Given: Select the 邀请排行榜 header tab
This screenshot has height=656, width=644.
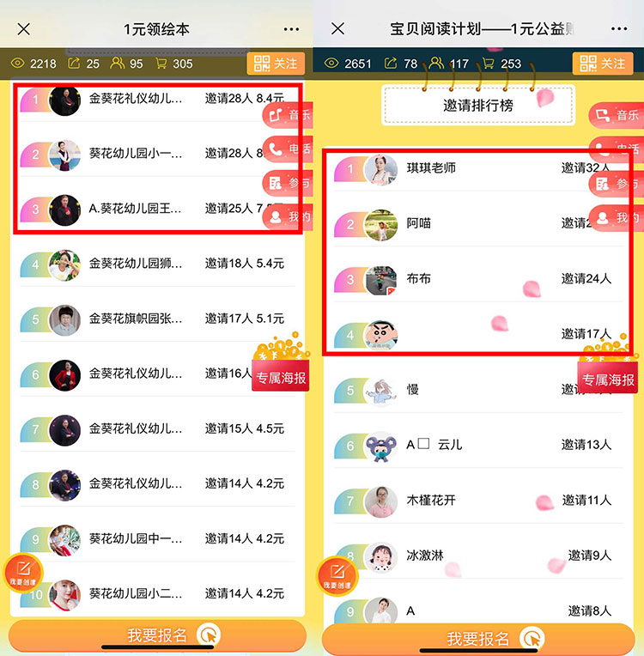Looking at the screenshot, I should pos(478,106).
